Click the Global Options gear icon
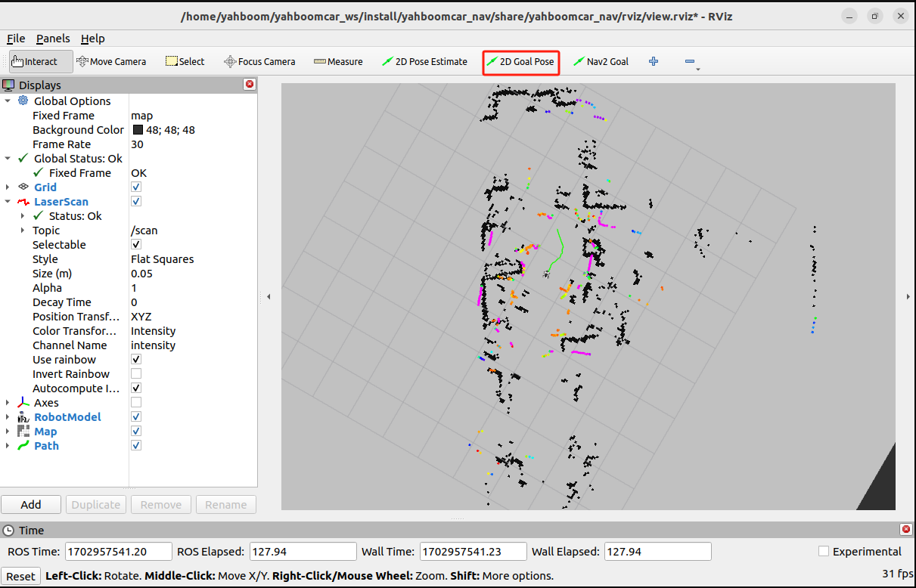916x588 pixels. pyautogui.click(x=23, y=101)
